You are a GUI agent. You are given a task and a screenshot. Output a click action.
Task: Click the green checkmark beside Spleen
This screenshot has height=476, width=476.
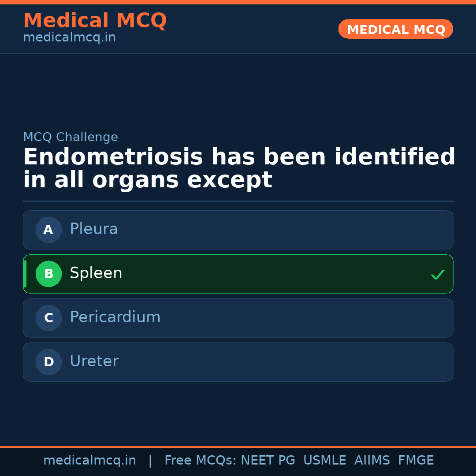click(437, 275)
